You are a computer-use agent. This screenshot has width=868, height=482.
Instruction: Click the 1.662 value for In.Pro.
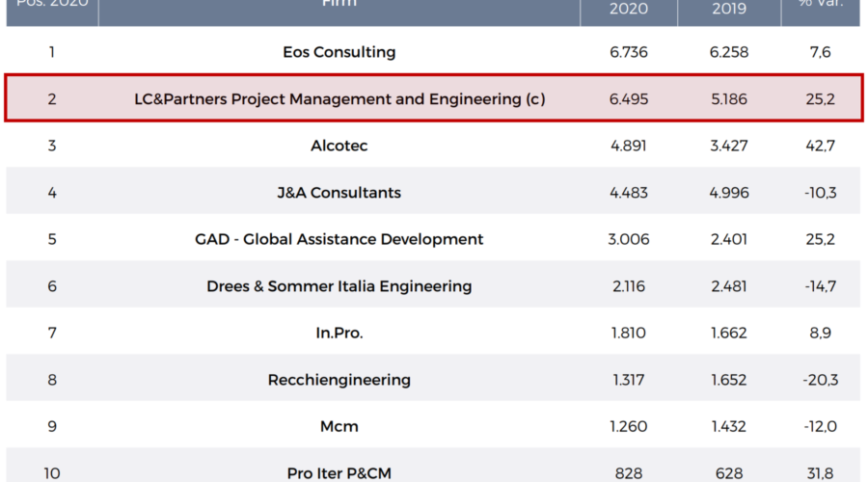[729, 333]
